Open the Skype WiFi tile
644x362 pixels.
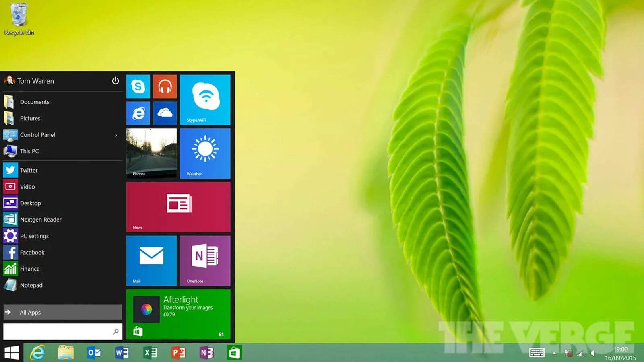click(205, 100)
